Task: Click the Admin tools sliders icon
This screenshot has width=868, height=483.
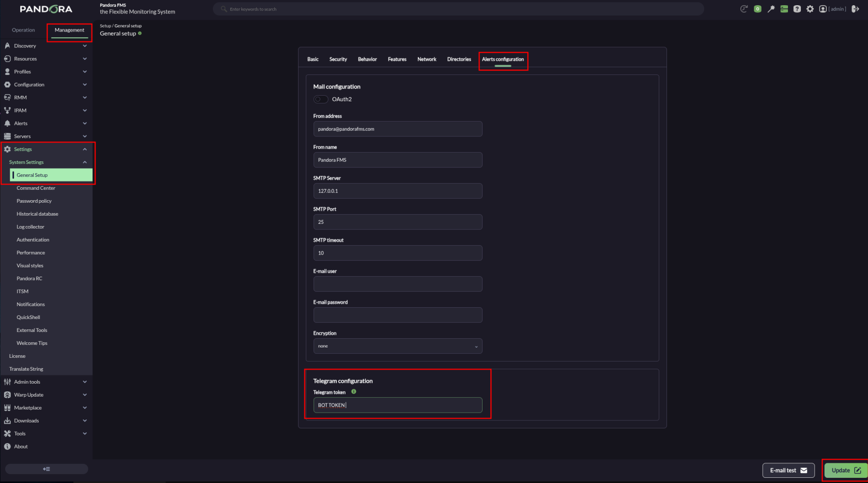Action: (7, 382)
